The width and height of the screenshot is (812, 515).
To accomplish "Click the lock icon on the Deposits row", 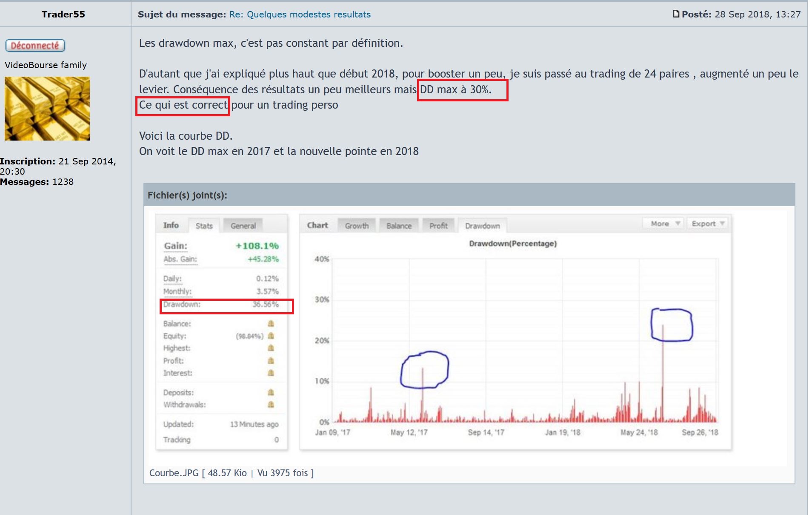I will point(271,392).
